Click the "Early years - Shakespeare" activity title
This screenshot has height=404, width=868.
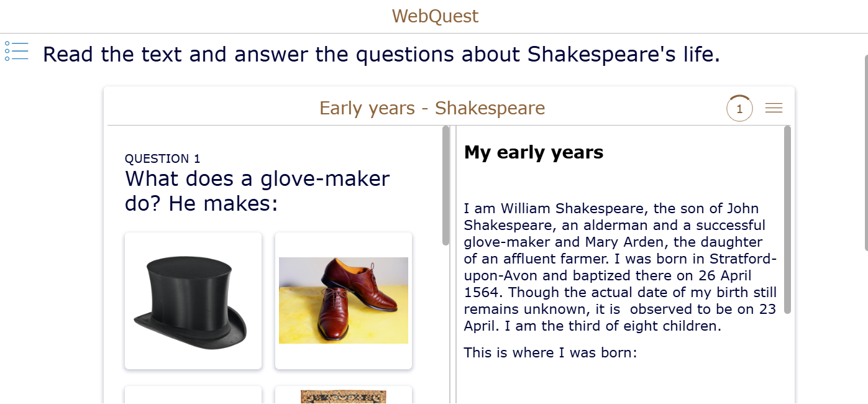point(432,108)
